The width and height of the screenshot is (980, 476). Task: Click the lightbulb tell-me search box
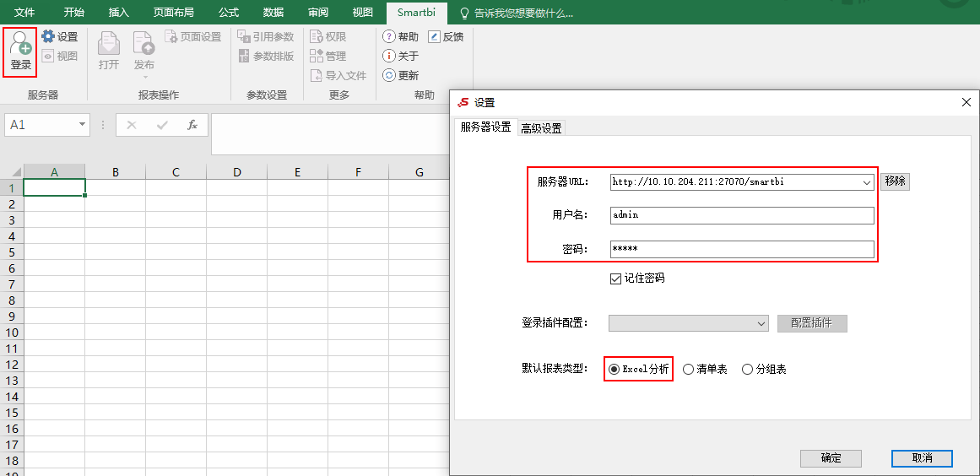point(517,13)
